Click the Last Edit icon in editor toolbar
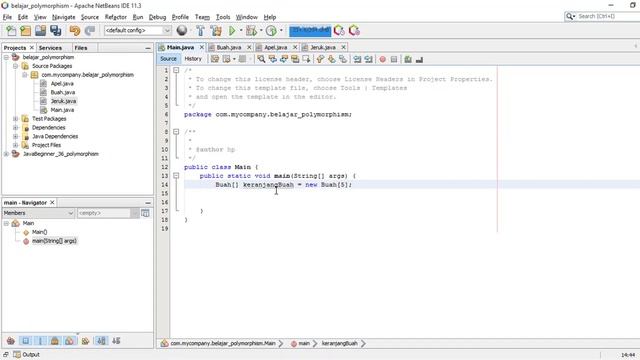This screenshot has height=360, width=640. click(215, 59)
